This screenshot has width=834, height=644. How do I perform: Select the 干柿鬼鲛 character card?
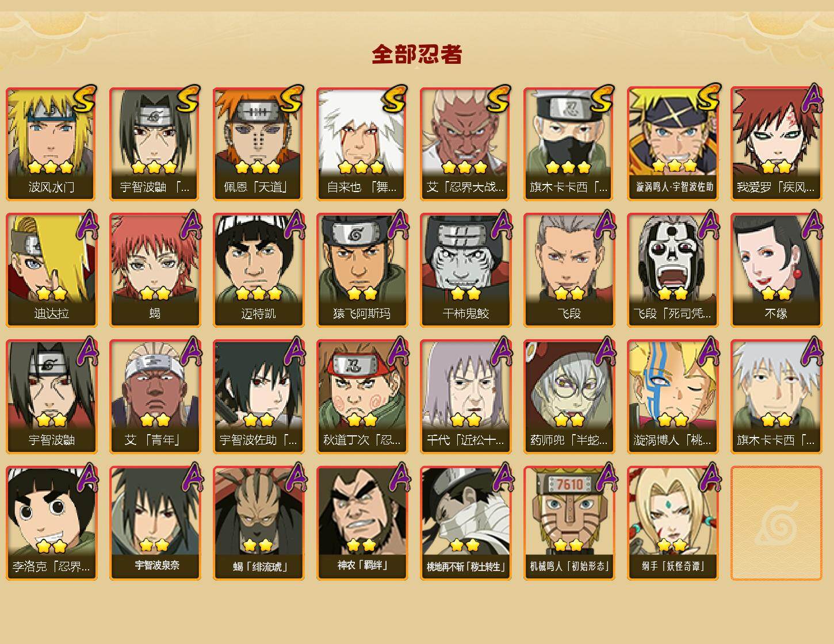tap(466, 270)
